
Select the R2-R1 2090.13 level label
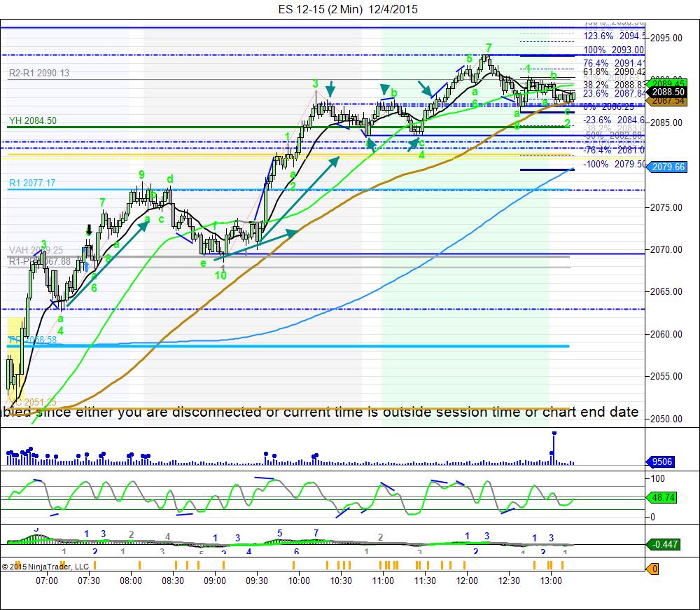(x=39, y=73)
